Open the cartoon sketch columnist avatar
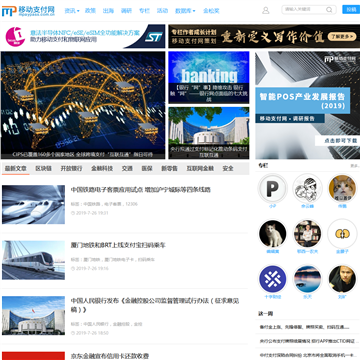The image size is (360, 360). point(307,189)
